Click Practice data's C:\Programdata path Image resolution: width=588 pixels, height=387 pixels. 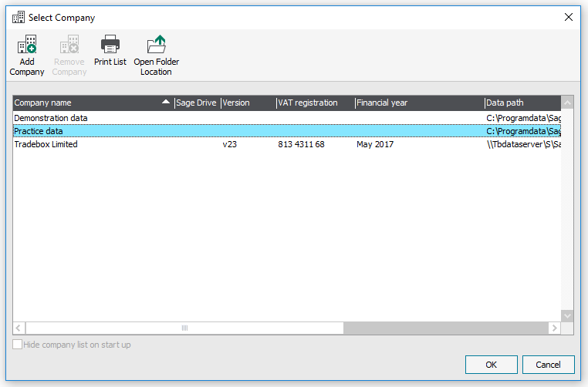[523, 131]
